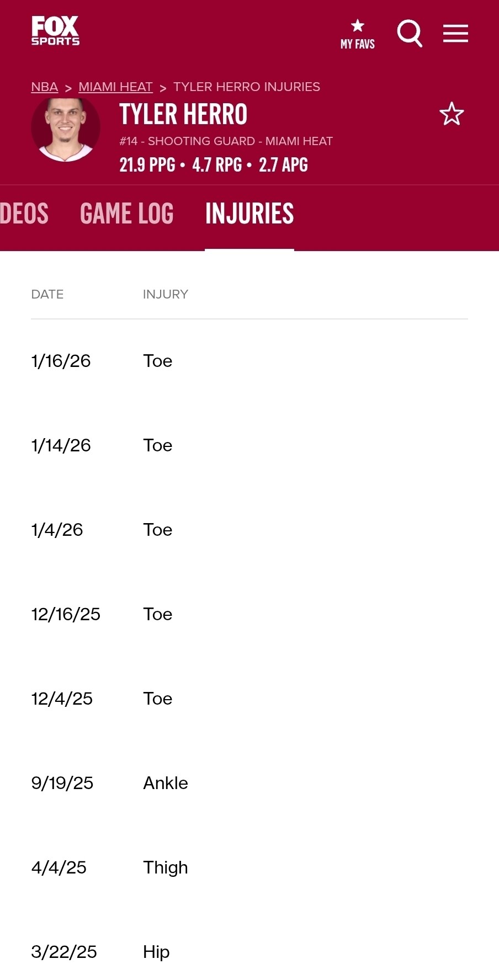Open the search magnifier icon
This screenshot has height=980, width=499.
[410, 34]
